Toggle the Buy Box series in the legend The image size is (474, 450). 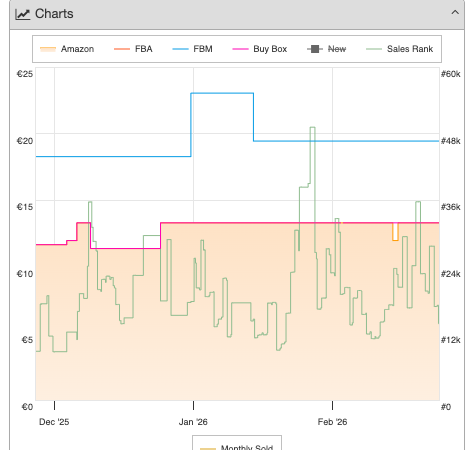[x=259, y=49]
